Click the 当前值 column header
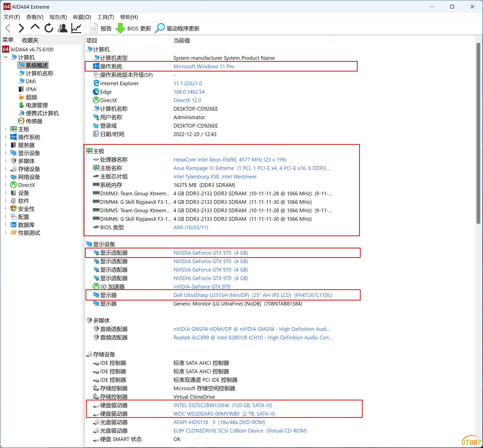Viewport: 483px width, 448px height. click(253, 40)
